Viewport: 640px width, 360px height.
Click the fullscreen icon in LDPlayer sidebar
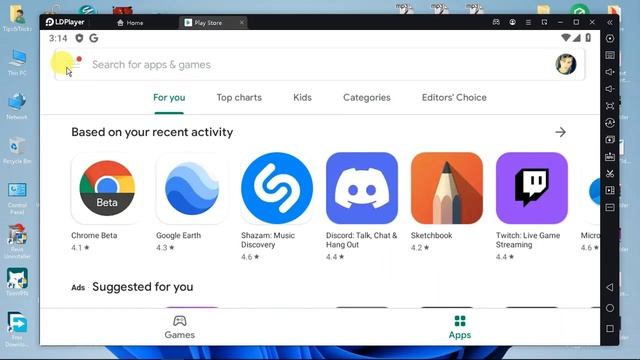(x=610, y=106)
